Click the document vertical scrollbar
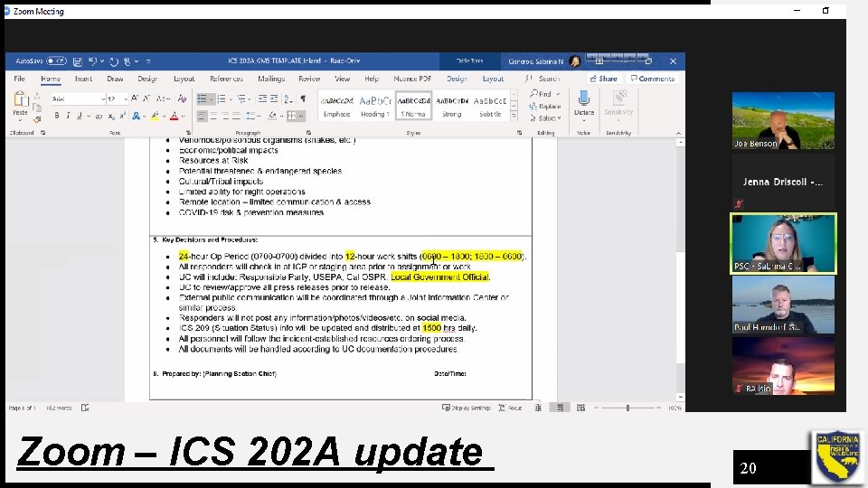This screenshot has height=488, width=868. pos(680,269)
